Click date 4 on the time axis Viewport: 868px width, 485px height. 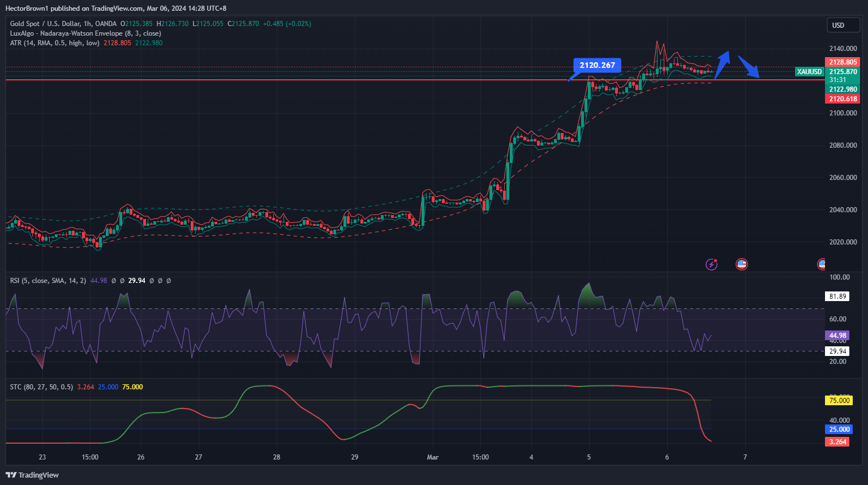point(531,457)
